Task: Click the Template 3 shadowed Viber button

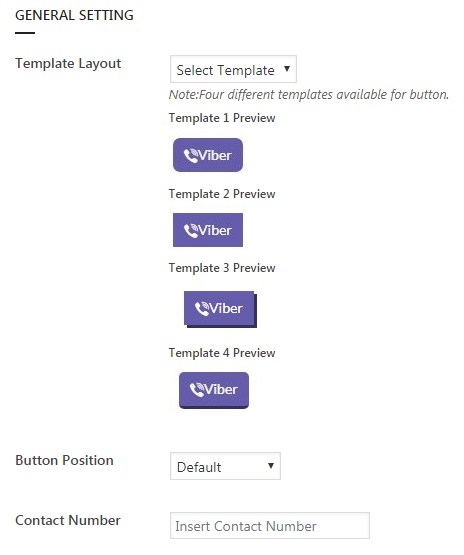Action: pyautogui.click(x=220, y=309)
